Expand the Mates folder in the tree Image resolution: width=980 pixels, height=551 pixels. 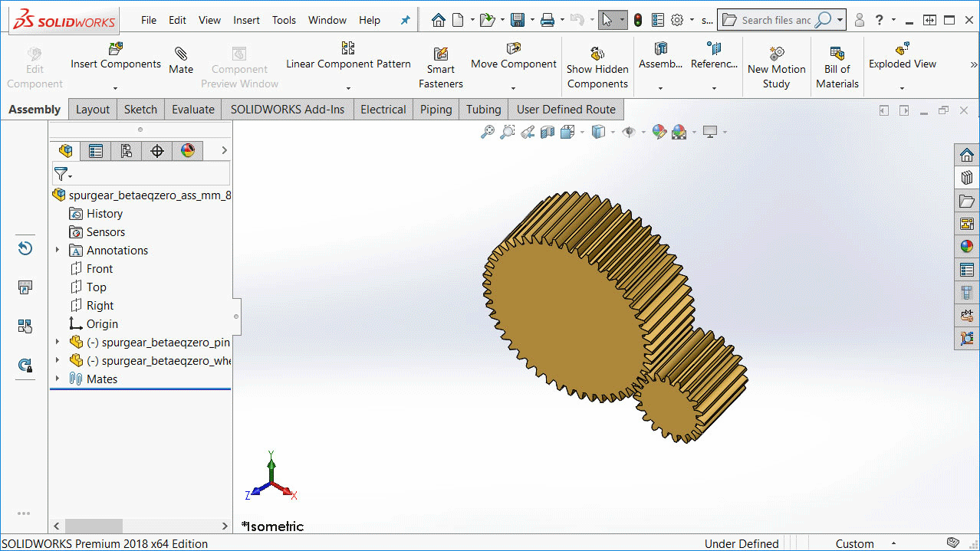(58, 379)
